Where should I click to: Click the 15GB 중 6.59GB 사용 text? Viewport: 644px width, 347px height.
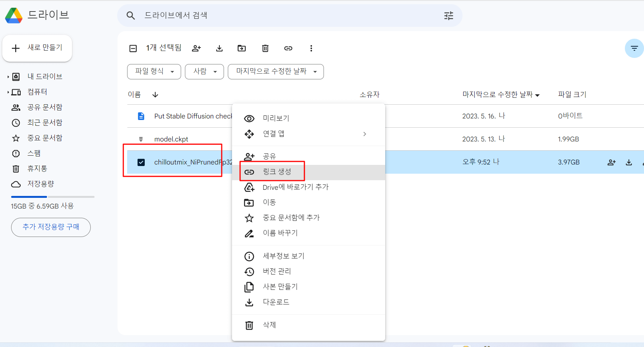point(42,206)
